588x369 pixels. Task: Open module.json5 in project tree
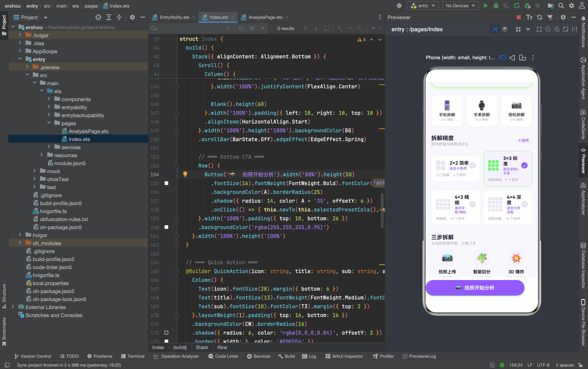tap(70, 163)
